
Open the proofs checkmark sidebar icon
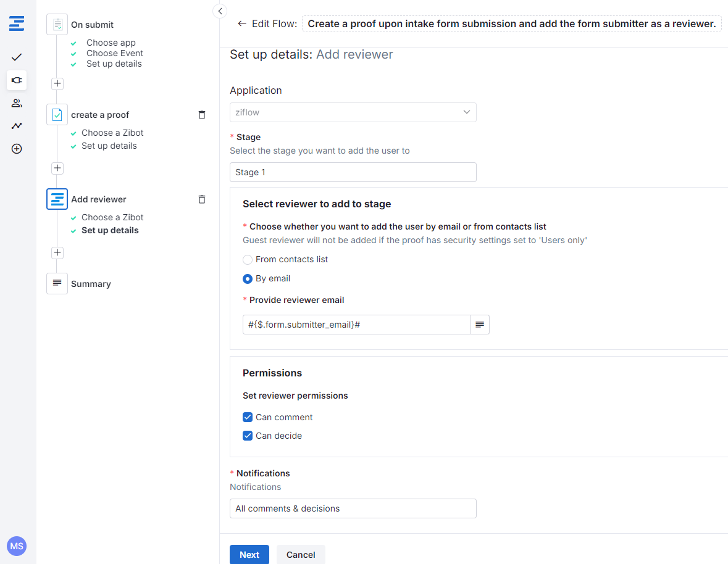pos(17,57)
